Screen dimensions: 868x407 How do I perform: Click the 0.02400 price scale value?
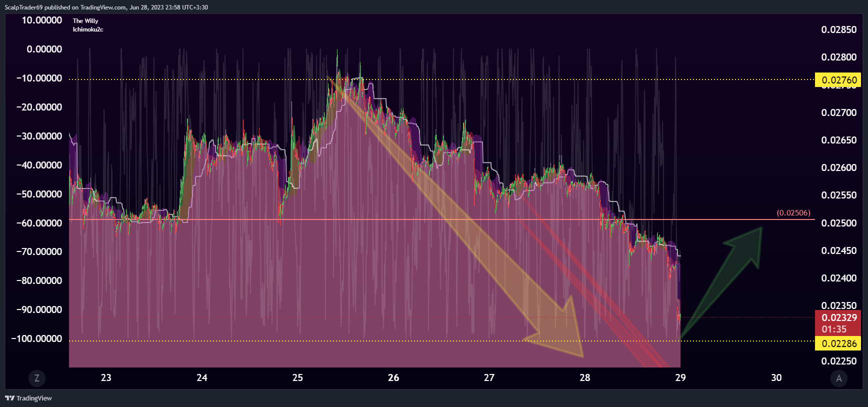point(839,278)
